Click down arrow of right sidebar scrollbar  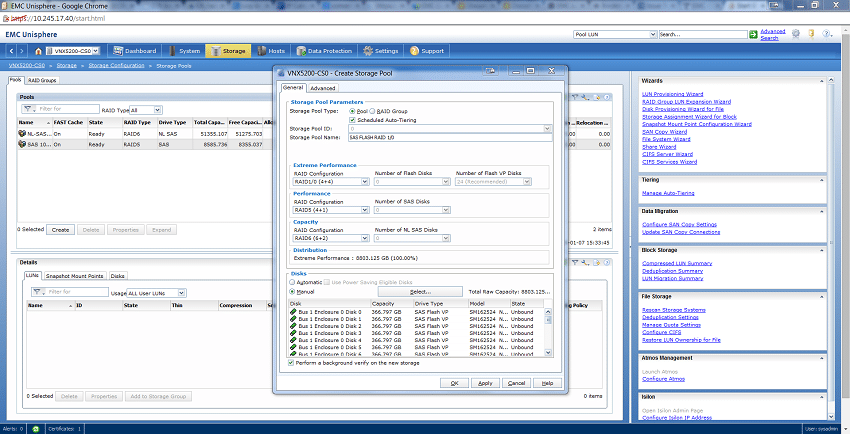click(832, 417)
